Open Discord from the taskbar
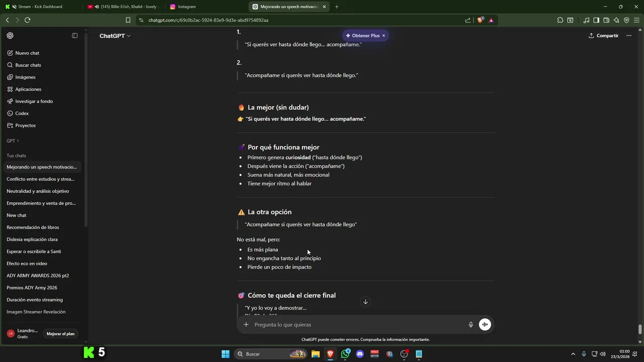 click(360, 354)
